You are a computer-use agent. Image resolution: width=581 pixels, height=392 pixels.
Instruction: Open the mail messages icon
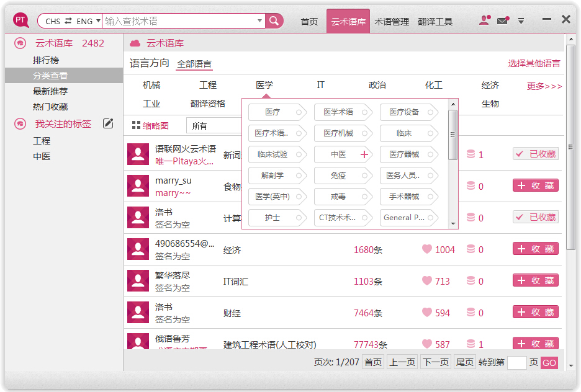pyautogui.click(x=503, y=20)
